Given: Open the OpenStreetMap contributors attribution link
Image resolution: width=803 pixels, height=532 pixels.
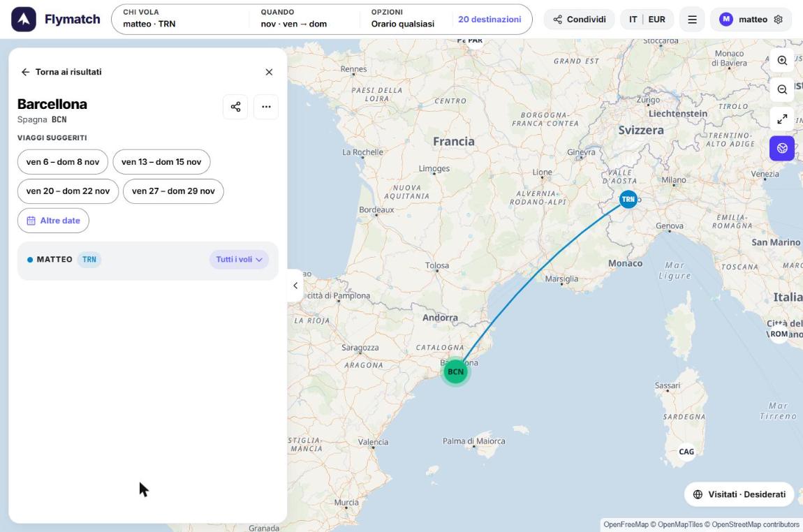Looking at the screenshot, I should click(x=756, y=524).
